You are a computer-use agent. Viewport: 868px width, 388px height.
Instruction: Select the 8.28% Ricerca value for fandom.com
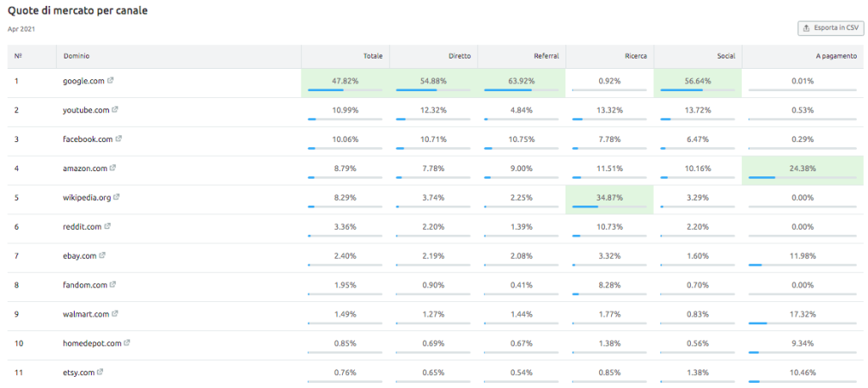point(609,285)
